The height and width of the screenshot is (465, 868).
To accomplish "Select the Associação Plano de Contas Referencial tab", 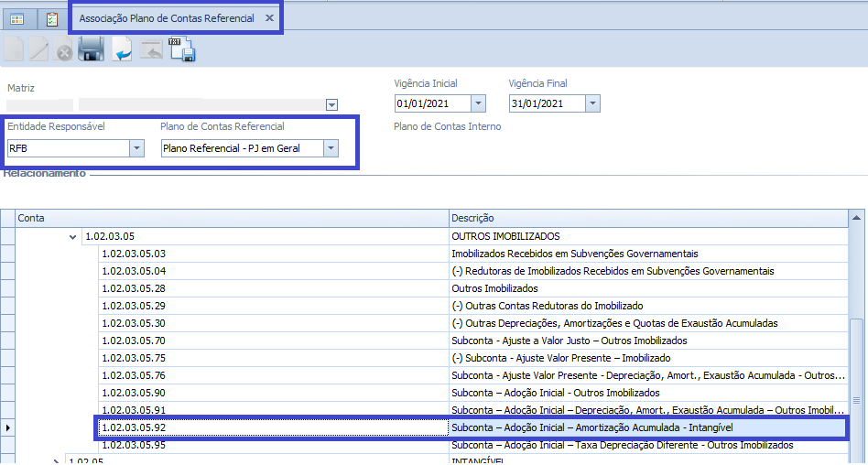I will [167, 18].
